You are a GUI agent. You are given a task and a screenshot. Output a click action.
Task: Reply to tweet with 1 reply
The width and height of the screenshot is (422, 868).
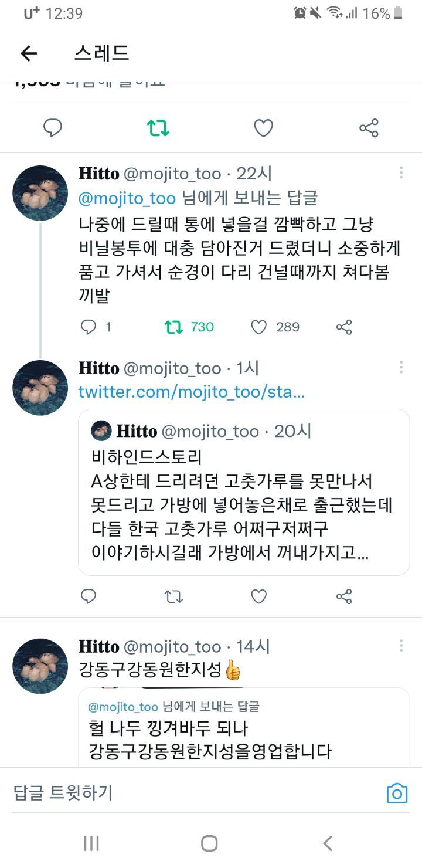pos(89,327)
